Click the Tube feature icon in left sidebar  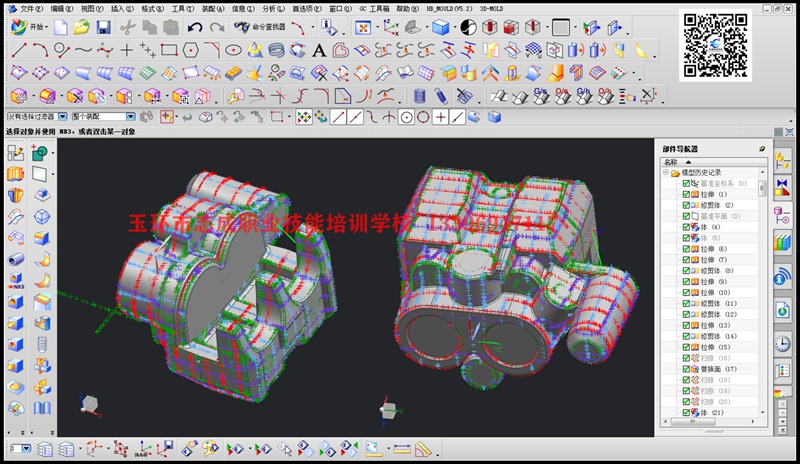pyautogui.click(x=15, y=259)
